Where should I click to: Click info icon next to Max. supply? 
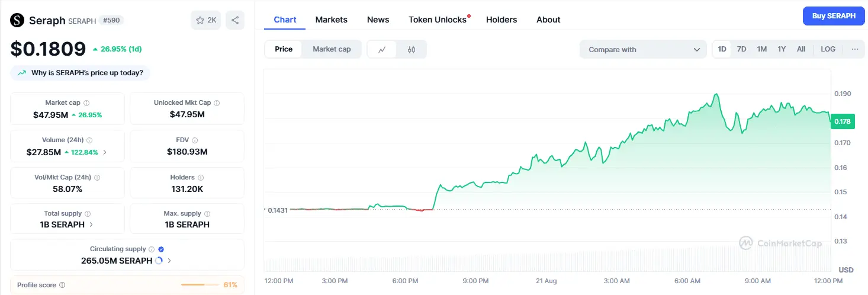207,214
